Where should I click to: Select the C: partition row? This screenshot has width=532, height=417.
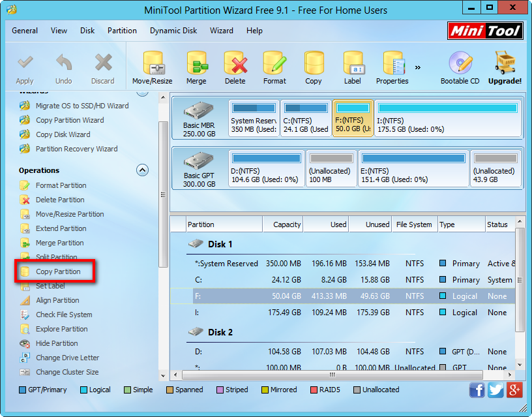(343, 280)
